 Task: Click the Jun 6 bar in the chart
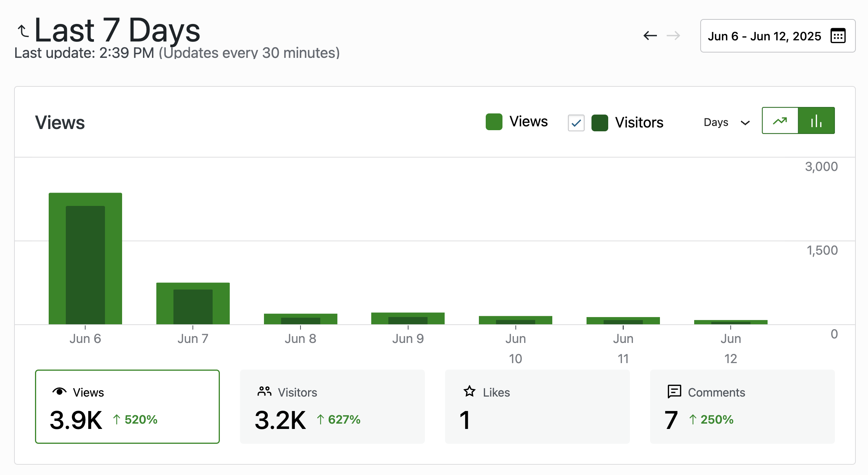point(85,259)
